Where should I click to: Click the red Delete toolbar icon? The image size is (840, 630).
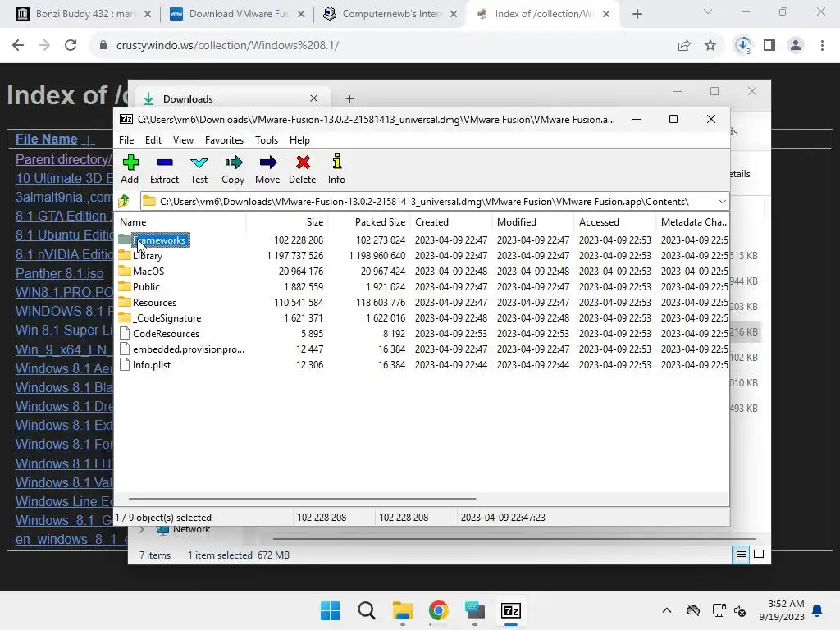tap(303, 162)
